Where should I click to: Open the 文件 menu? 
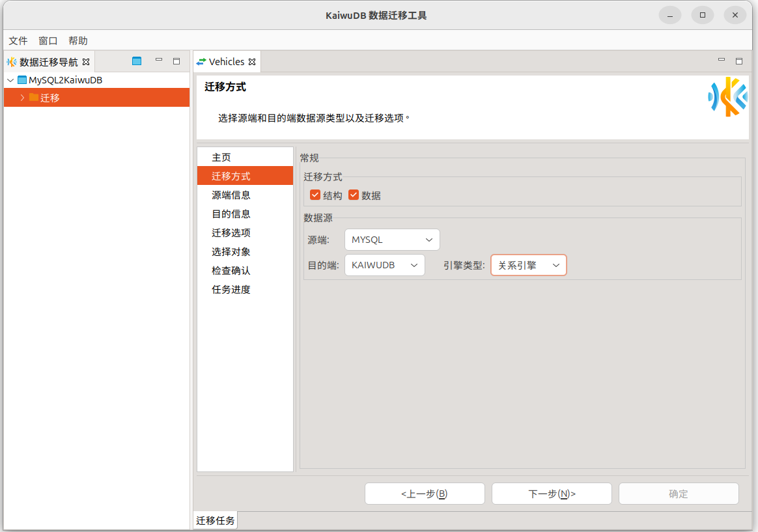pyautogui.click(x=18, y=40)
